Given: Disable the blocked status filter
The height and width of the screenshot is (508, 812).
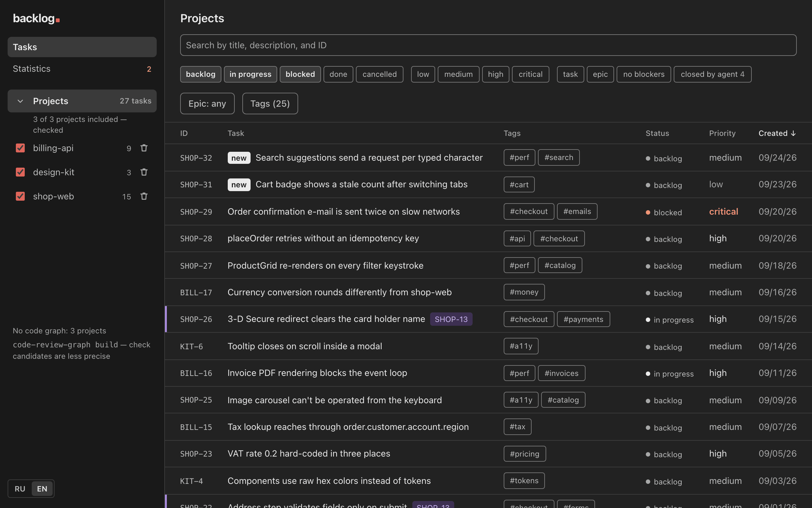Looking at the screenshot, I should coord(300,74).
